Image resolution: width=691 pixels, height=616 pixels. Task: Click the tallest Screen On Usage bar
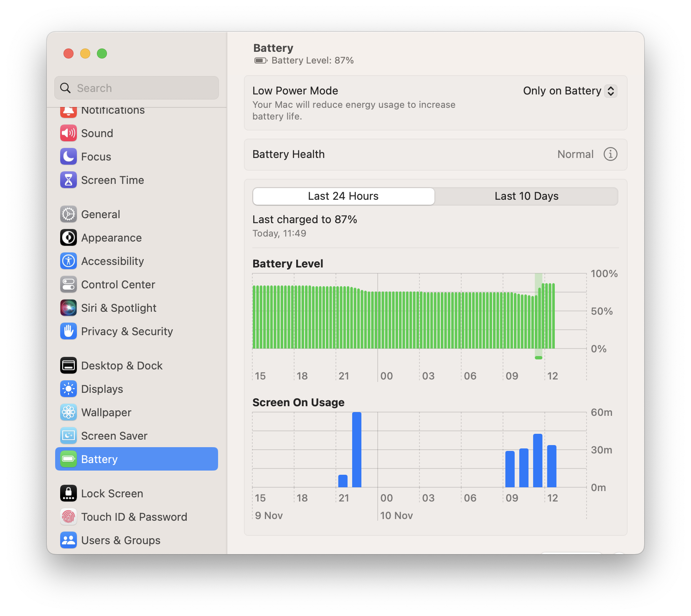click(x=357, y=450)
